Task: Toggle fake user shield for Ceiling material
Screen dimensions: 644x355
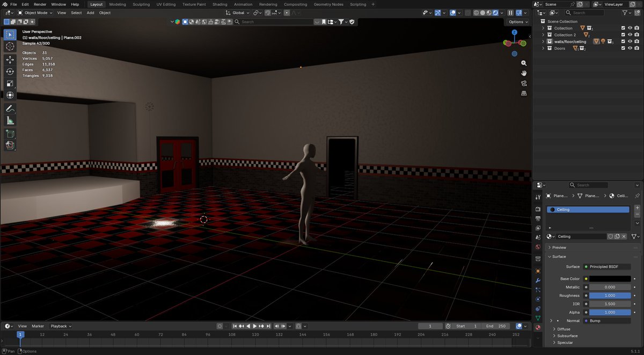Action: click(x=610, y=236)
